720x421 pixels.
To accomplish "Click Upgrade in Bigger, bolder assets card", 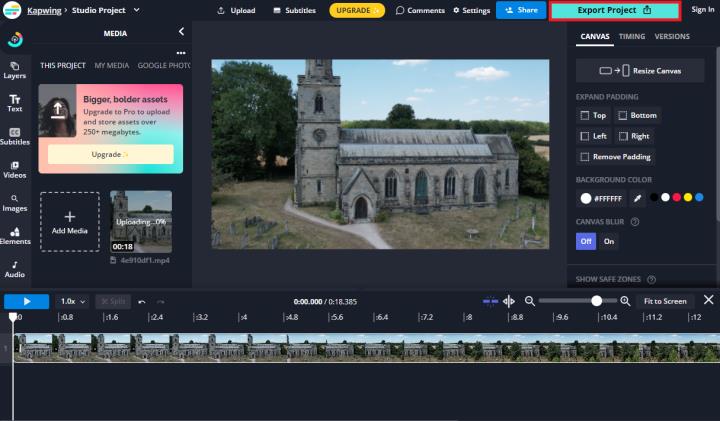I will (x=111, y=154).
